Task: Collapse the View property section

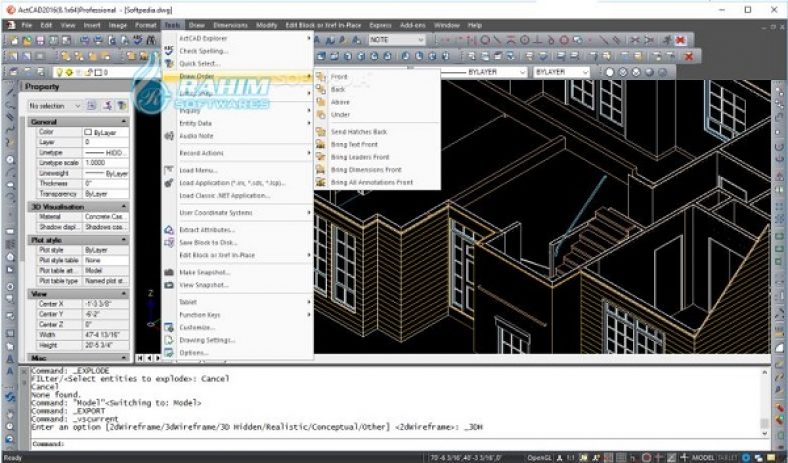Action: point(124,293)
